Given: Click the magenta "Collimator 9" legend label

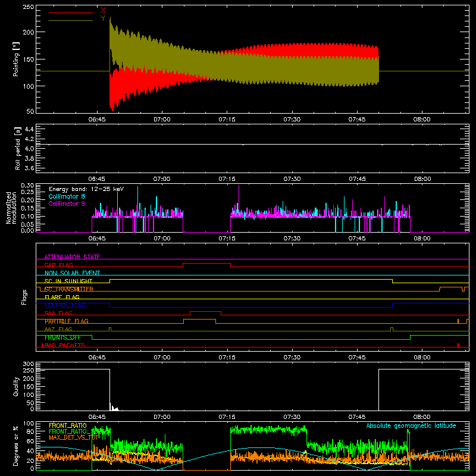Looking at the screenshot, I should pyautogui.click(x=67, y=203).
